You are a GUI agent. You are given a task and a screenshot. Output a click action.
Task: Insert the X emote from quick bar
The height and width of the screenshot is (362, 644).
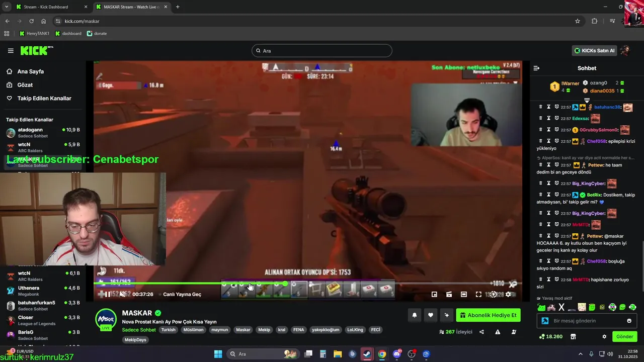click(561, 307)
